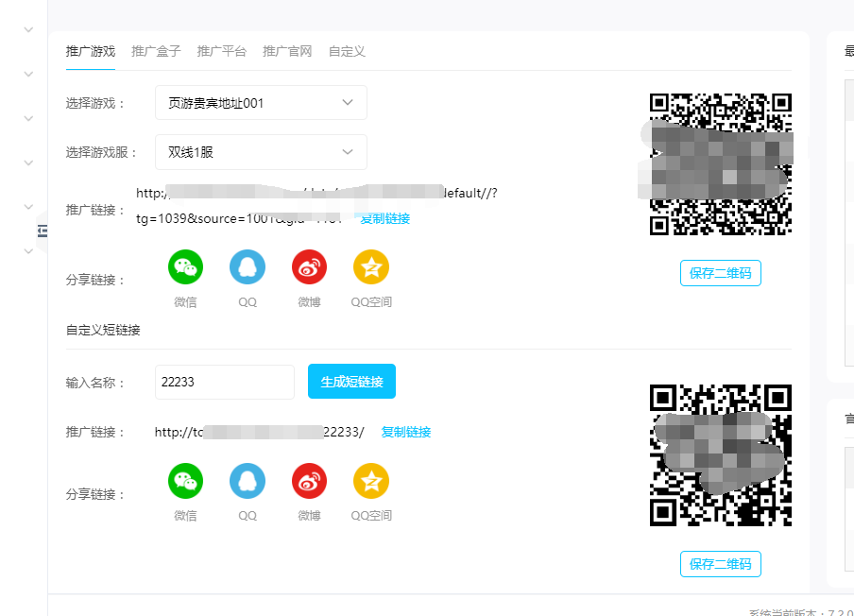Screen dimensions: 854x616
Task: Share the promotion link to QQ空间
Action: 370,267
